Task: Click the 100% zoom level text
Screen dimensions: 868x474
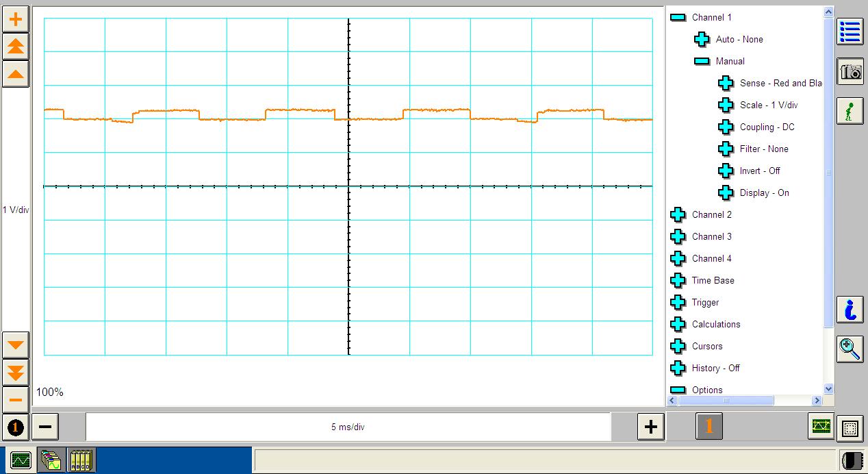Action: (49, 392)
